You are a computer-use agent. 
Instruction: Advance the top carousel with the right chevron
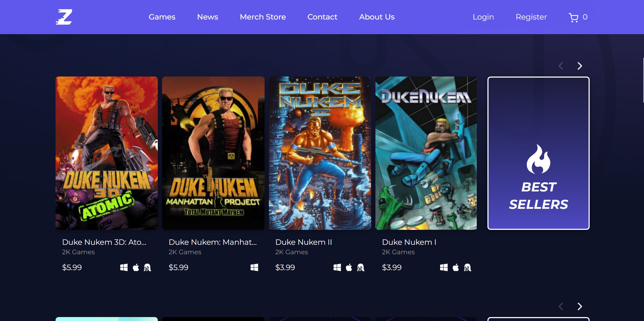coord(580,66)
